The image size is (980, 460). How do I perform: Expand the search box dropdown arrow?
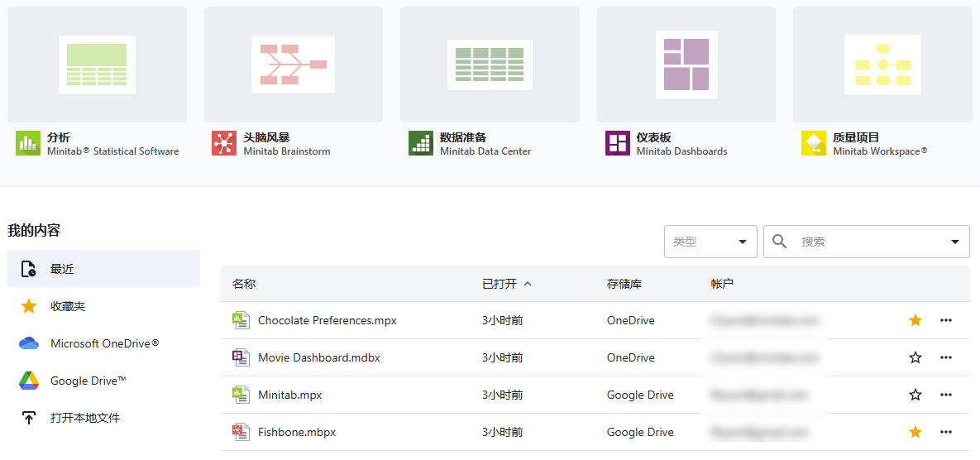tap(956, 242)
